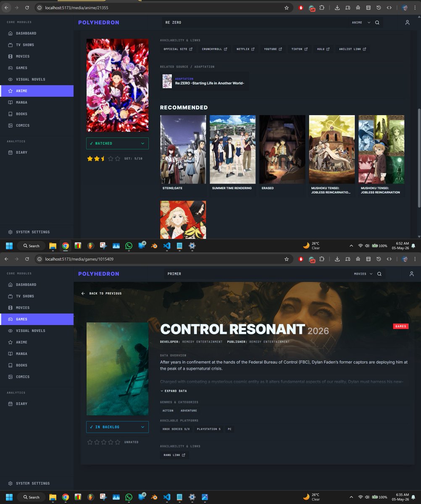This screenshot has width=421, height=504.
Task: Open browser history icon in games page window
Action: coord(379,259)
